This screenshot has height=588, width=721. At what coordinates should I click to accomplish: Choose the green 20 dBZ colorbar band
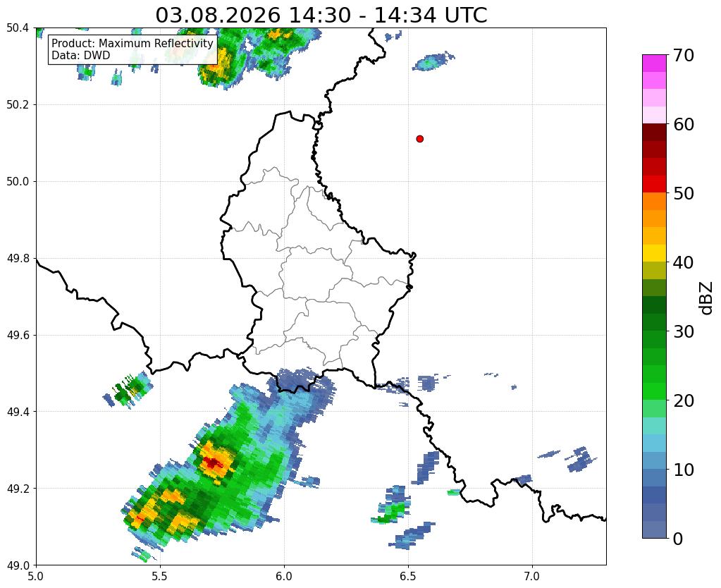654,391
